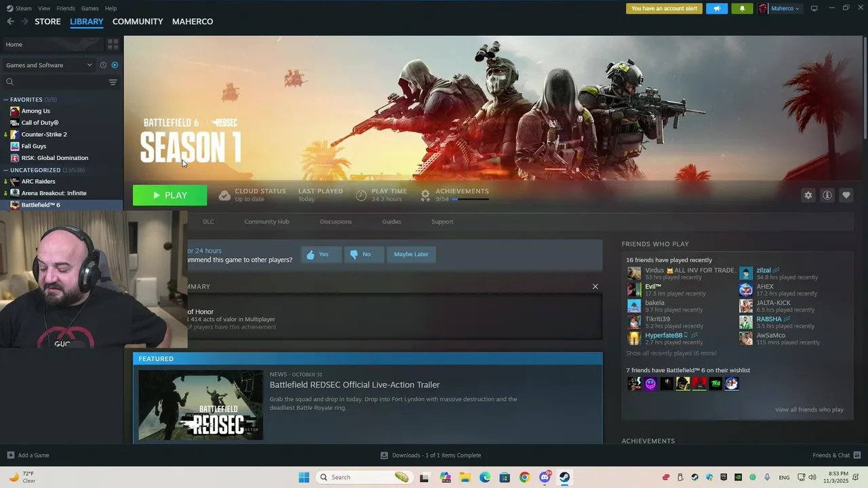Go to the COMMUNITY section
The height and width of the screenshot is (488, 868).
tap(138, 22)
